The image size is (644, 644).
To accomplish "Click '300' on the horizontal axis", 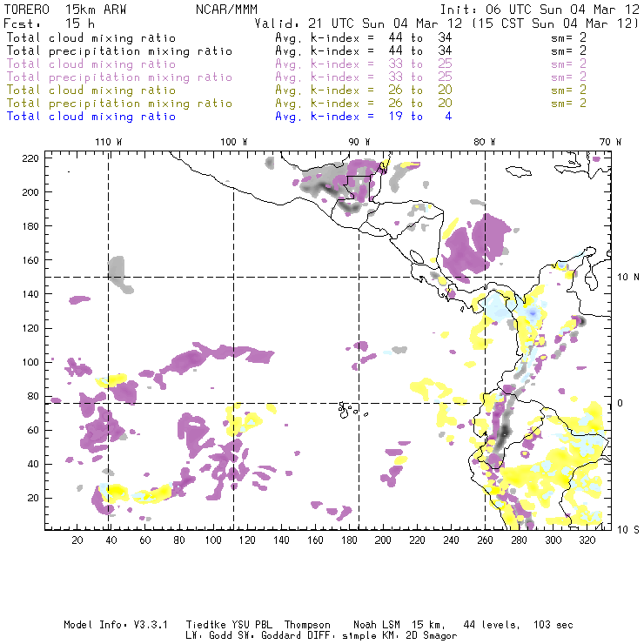I will click(553, 540).
